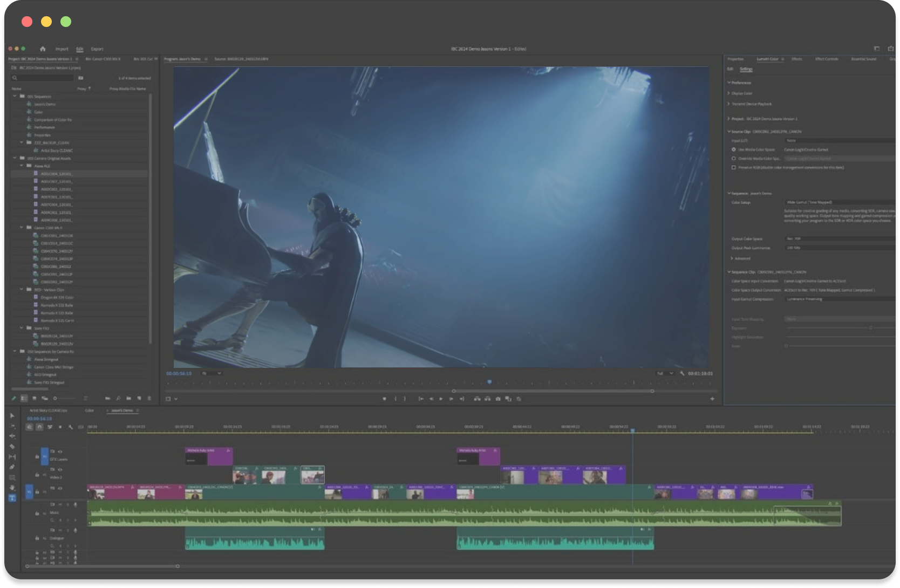Enable the Preserve RGB checkbox
The height and width of the screenshot is (588, 900).
click(x=733, y=167)
